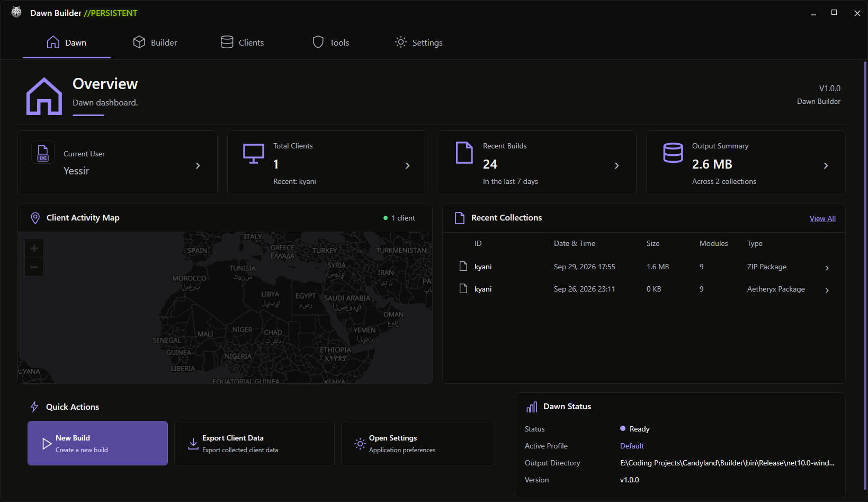This screenshot has height=502, width=868.
Task: Expand the Aetheryx Package row chevron
Action: (x=827, y=290)
